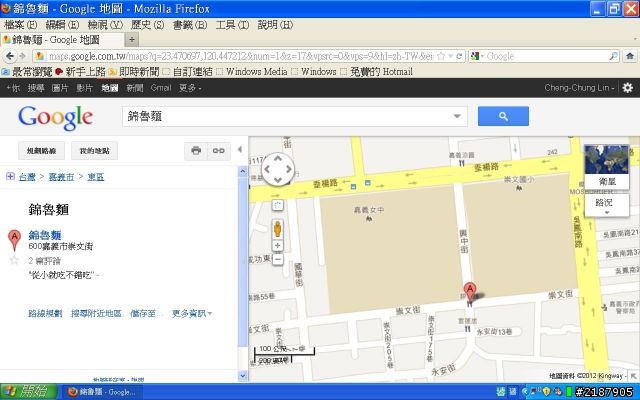Click the print icon in left panel
The image size is (640, 400).
[x=196, y=151]
